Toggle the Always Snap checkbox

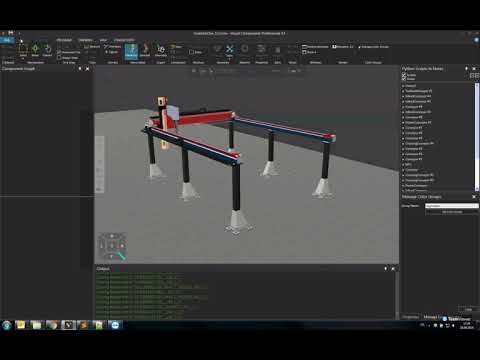click(x=59, y=58)
